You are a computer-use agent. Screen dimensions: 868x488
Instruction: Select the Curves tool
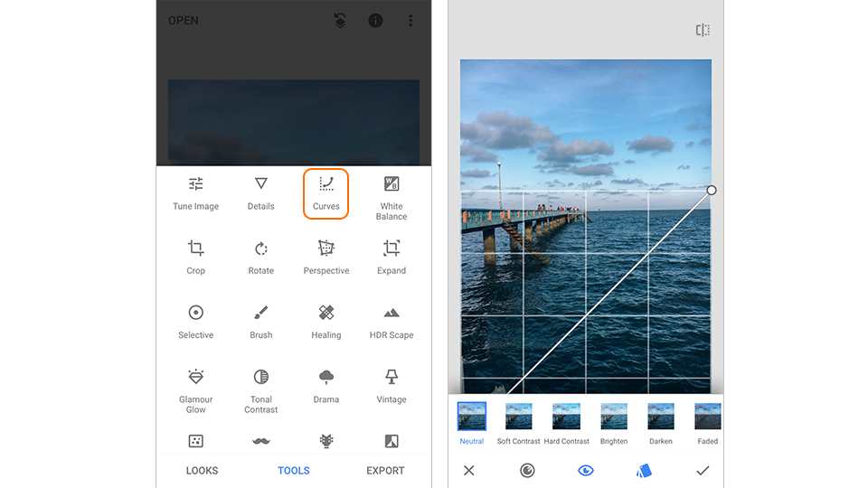click(326, 193)
